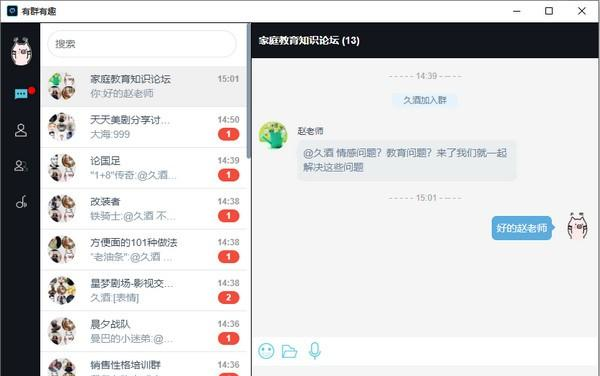The width and height of the screenshot is (600, 376).
Task: Click the group avatar of 星梦剧场
Action: tap(62, 291)
